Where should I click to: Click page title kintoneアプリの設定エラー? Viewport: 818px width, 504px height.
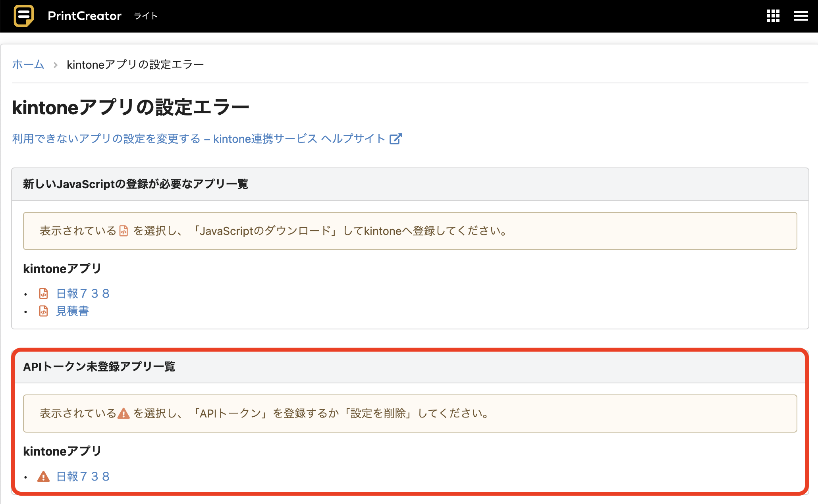(x=131, y=107)
